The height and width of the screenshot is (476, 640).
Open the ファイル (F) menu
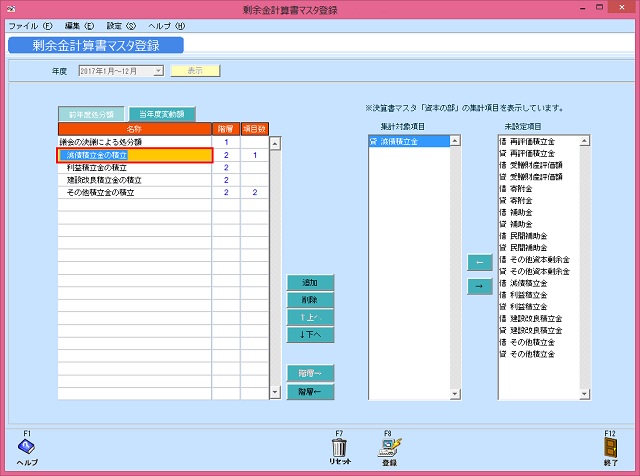[31, 26]
